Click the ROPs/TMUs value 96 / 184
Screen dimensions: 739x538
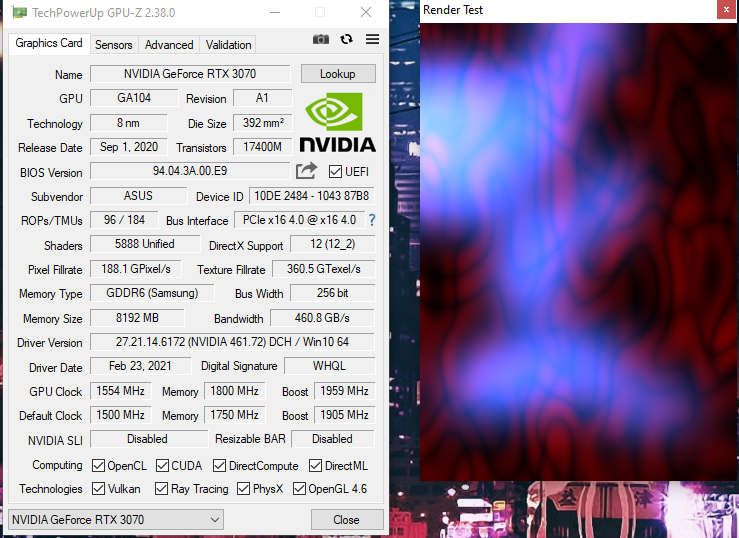coord(124,220)
